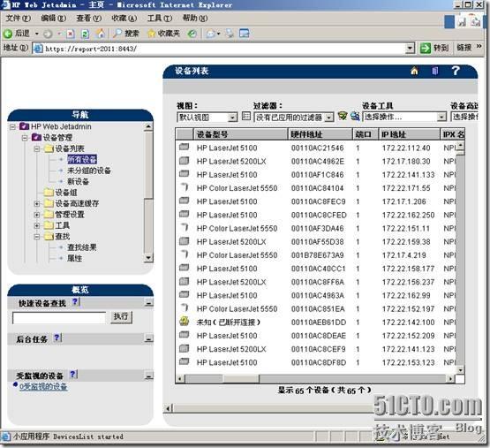Select 未分组的设备 in navigation tree
Image resolution: width=490 pixels, height=448 pixels.
[89, 171]
